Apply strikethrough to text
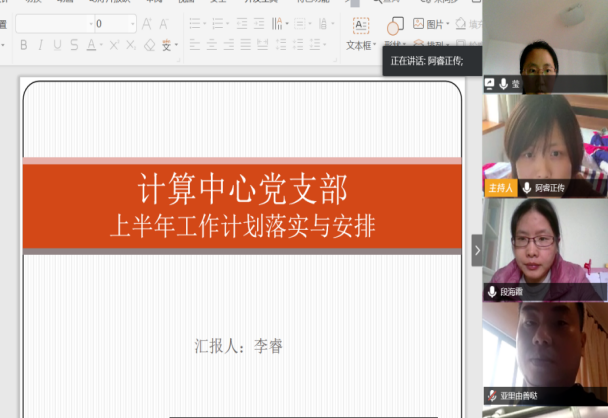Screen dimensions: 608x418 click(73, 45)
